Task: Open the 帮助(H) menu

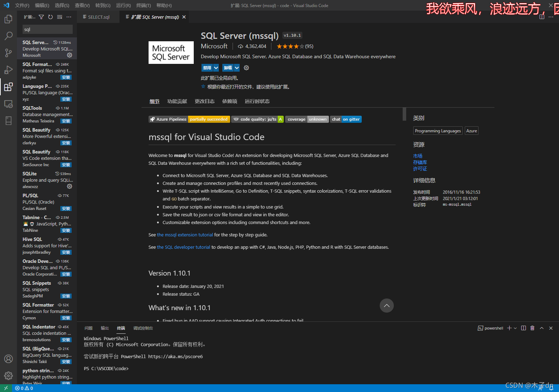Action: pyautogui.click(x=164, y=5)
